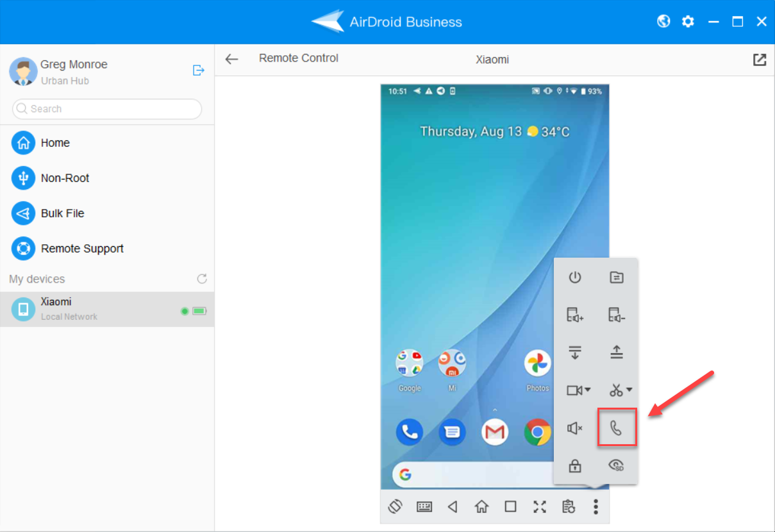The height and width of the screenshot is (532, 775).
Task: Tap the Google search bar on device
Action: 473,475
